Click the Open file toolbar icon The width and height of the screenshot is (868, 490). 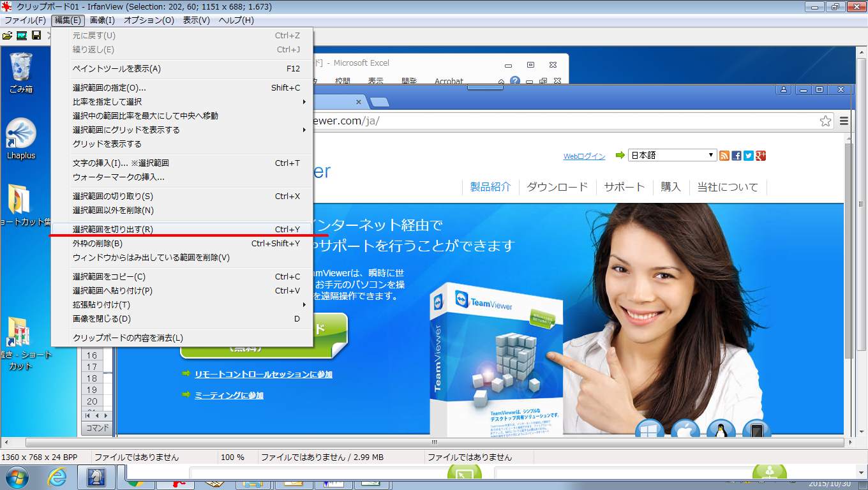click(x=8, y=36)
